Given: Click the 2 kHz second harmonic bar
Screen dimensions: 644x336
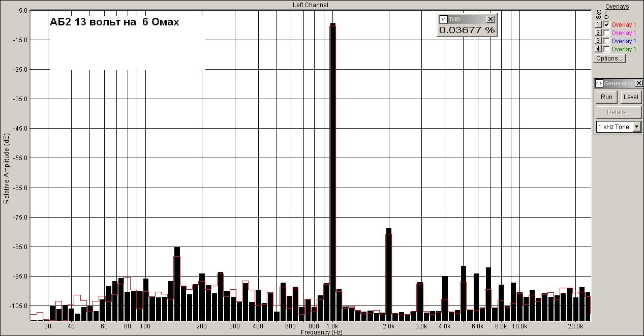Looking at the screenshot, I should pos(389,274).
